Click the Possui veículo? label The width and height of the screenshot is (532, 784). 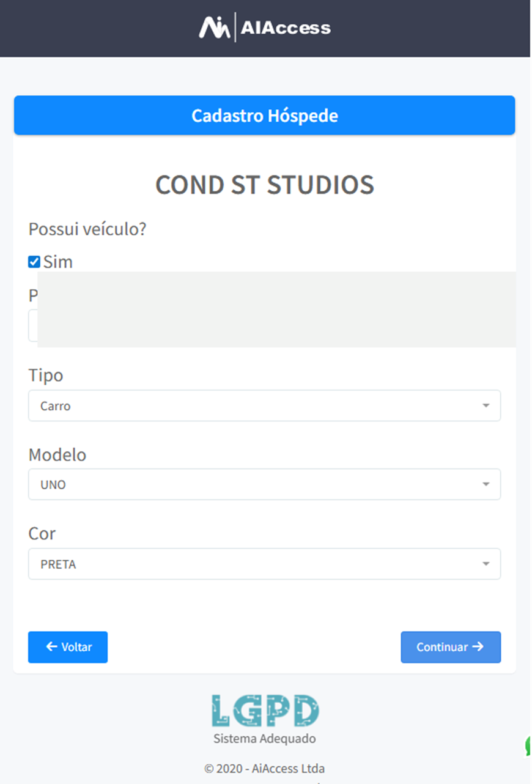tap(87, 230)
